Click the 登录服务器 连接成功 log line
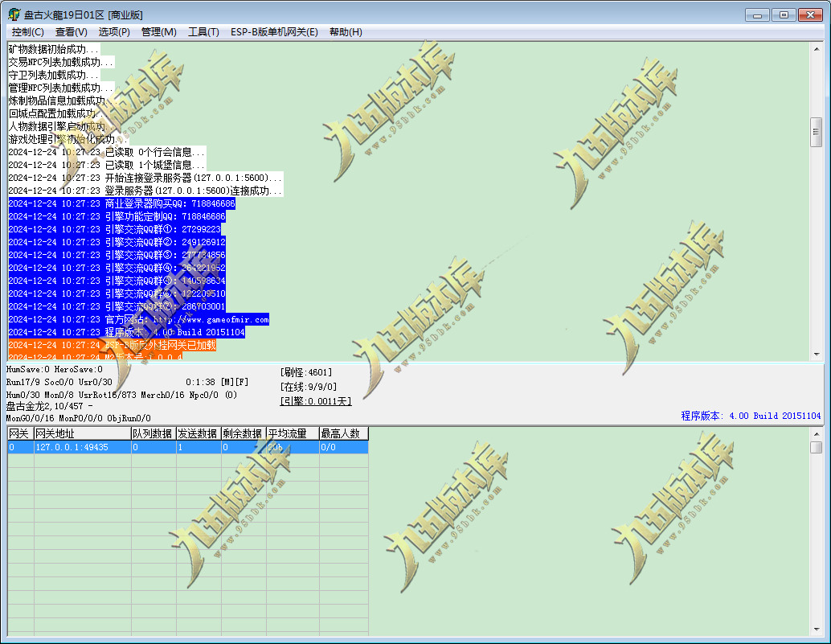Viewport: 831px width, 644px height. pos(145,191)
